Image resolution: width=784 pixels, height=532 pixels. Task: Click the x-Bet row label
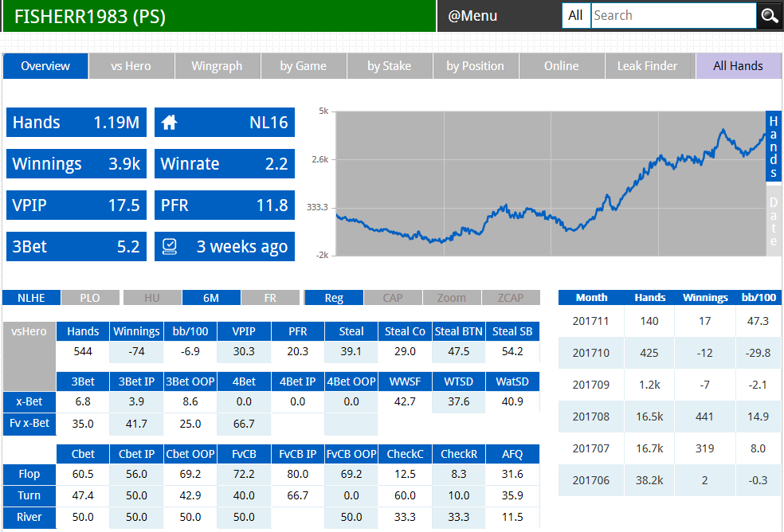29,401
